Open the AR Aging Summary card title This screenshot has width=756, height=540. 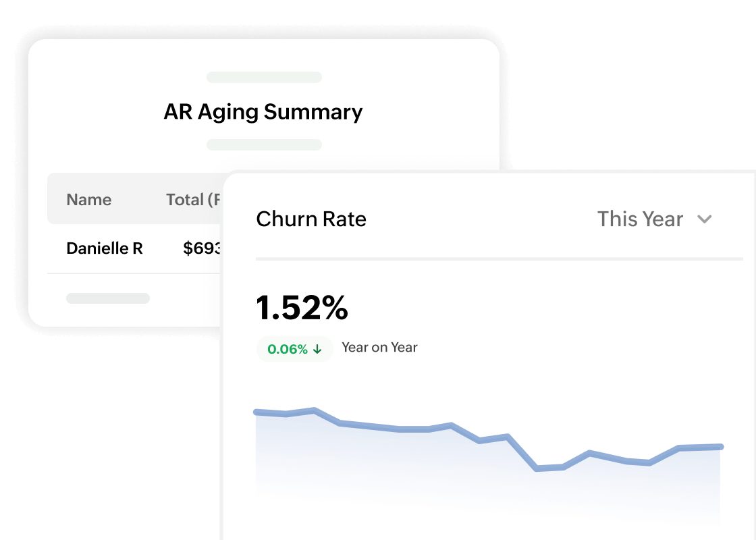(x=264, y=112)
